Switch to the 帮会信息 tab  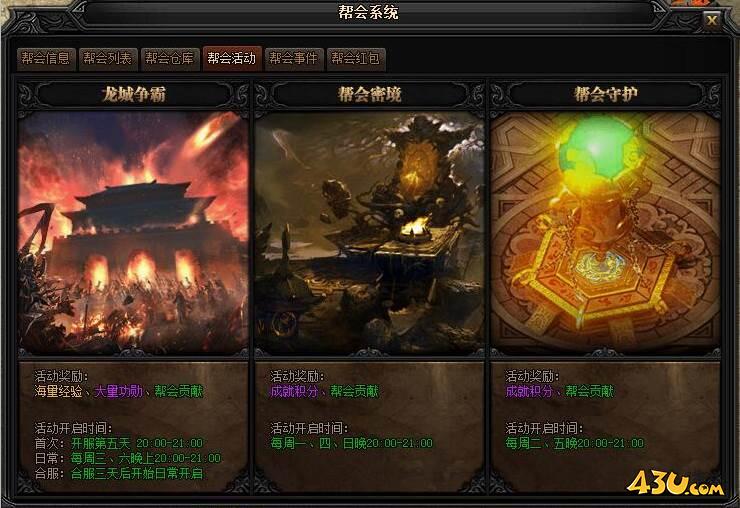(x=46, y=59)
